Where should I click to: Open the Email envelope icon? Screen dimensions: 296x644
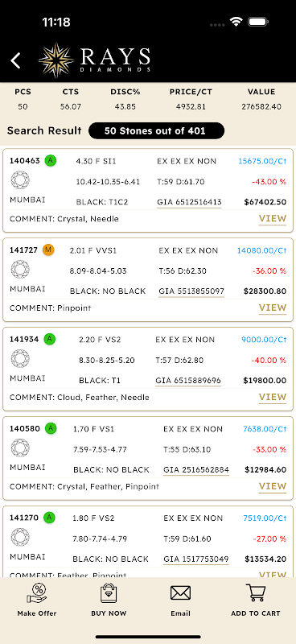click(181, 593)
